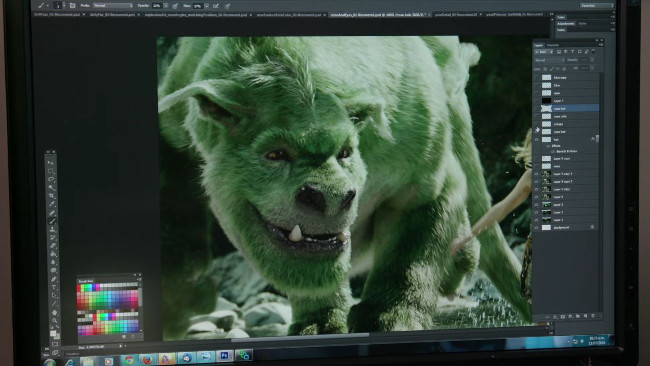Select the Clone Stamp tool
This screenshot has height=366, width=650.
[53, 230]
